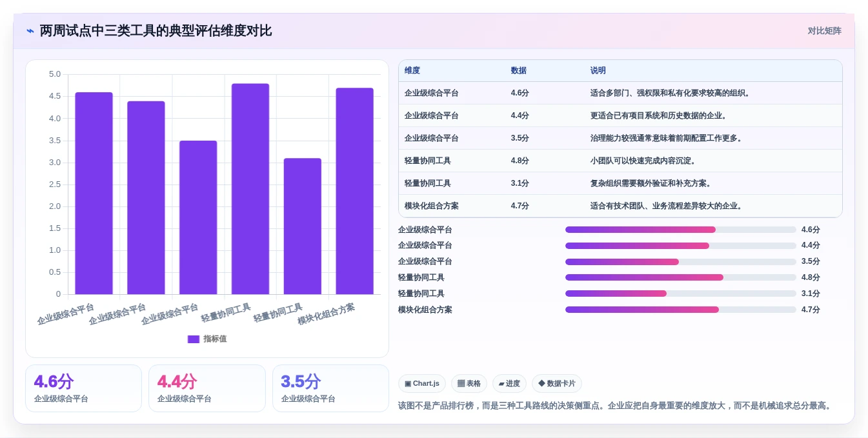Click the 5.0 label on the y-axis
The width and height of the screenshot is (868, 438).
(x=55, y=74)
